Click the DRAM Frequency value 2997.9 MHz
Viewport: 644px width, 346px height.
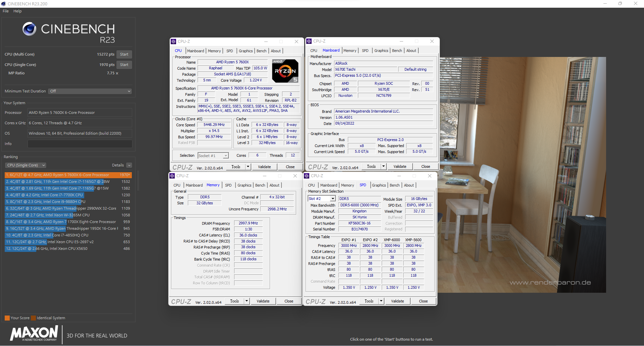pos(248,223)
